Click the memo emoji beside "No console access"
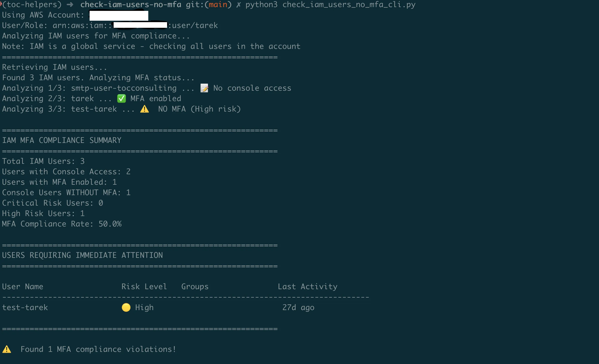The width and height of the screenshot is (599, 364). tap(204, 88)
